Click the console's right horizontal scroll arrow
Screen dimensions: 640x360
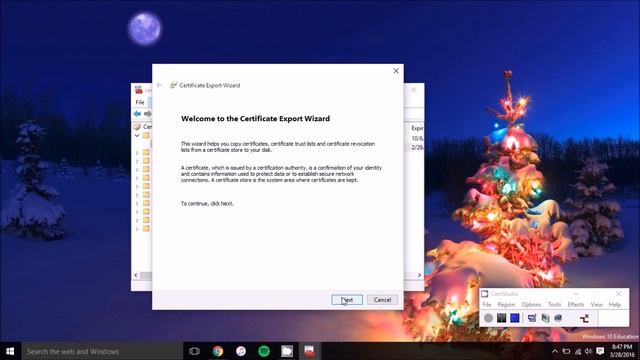419,275
